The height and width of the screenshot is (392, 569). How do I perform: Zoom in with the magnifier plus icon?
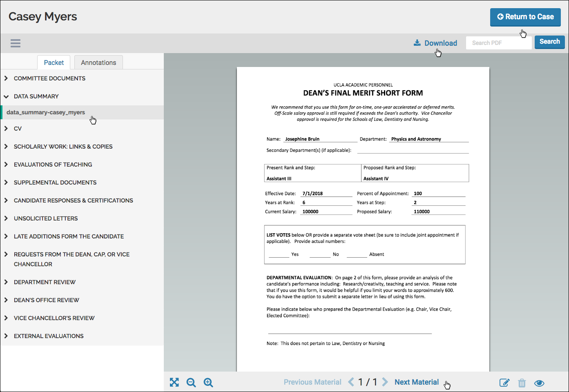pyautogui.click(x=208, y=383)
